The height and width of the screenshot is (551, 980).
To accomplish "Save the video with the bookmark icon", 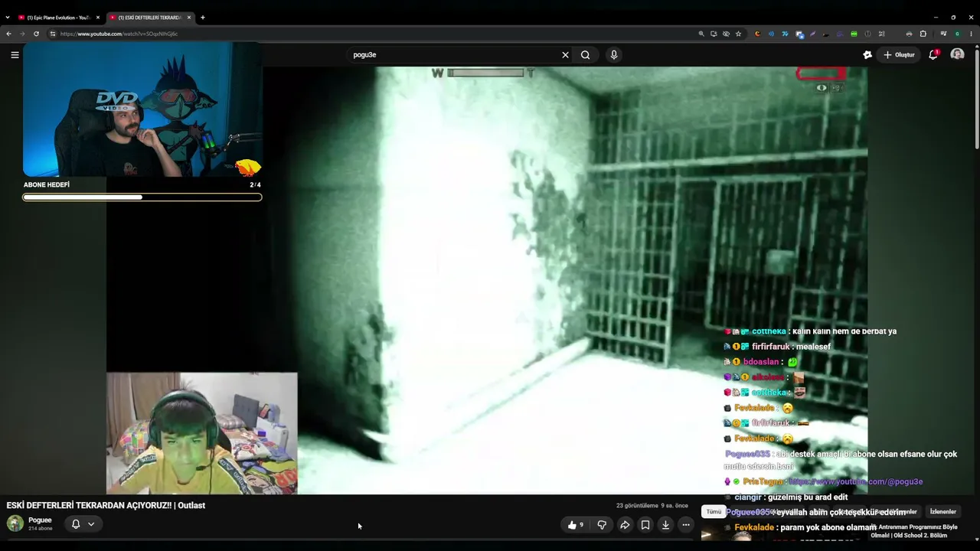I will tap(645, 525).
